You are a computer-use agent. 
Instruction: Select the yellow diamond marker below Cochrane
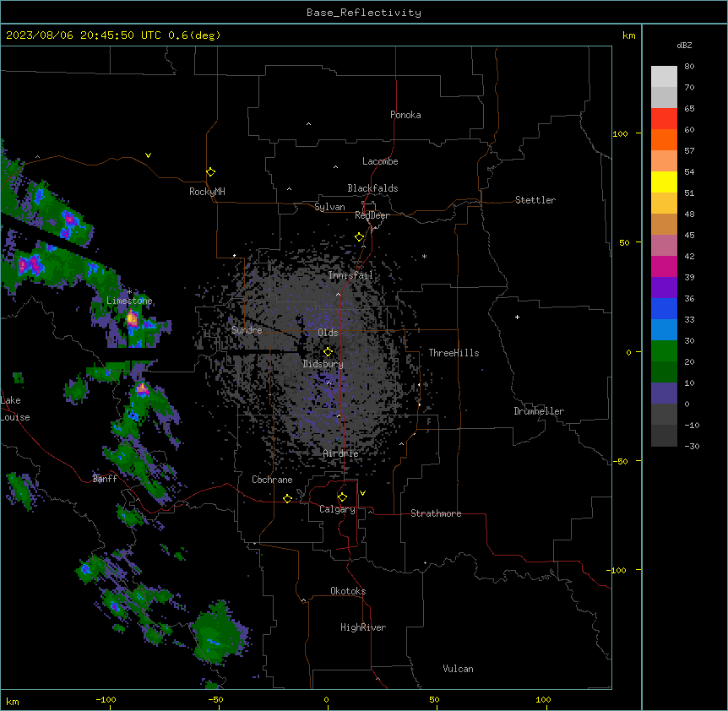click(287, 498)
